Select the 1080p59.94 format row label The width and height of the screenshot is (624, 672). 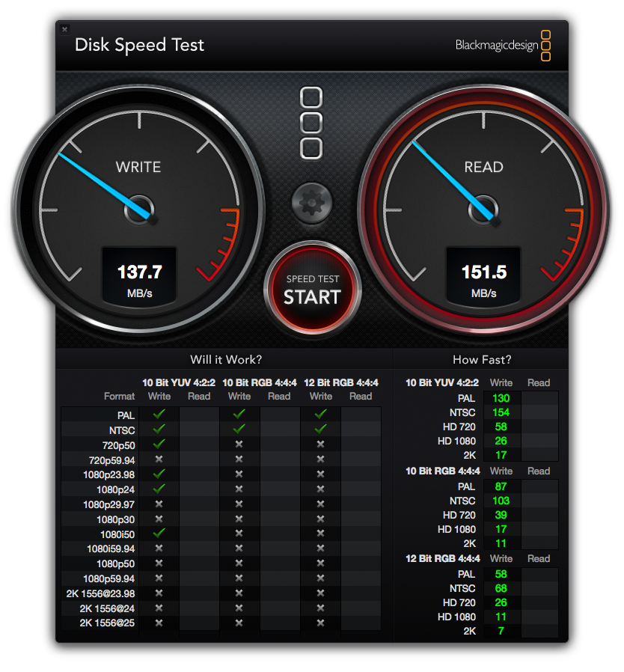(x=109, y=578)
